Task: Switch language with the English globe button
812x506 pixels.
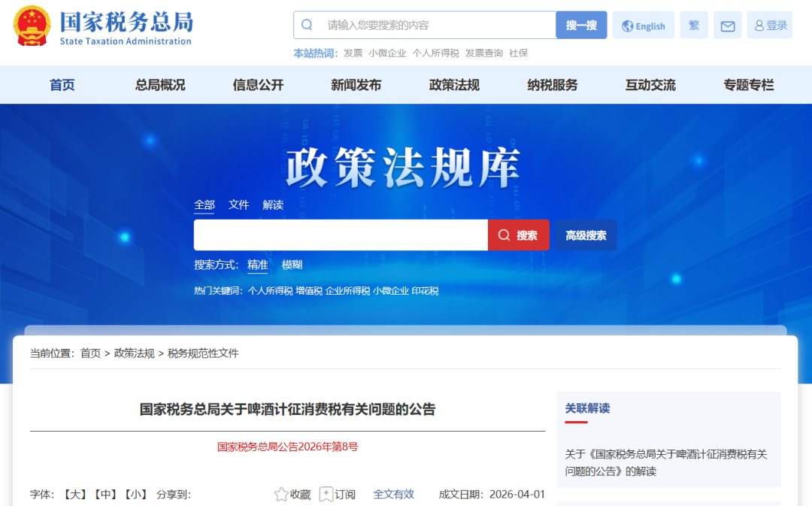Action: coord(644,26)
